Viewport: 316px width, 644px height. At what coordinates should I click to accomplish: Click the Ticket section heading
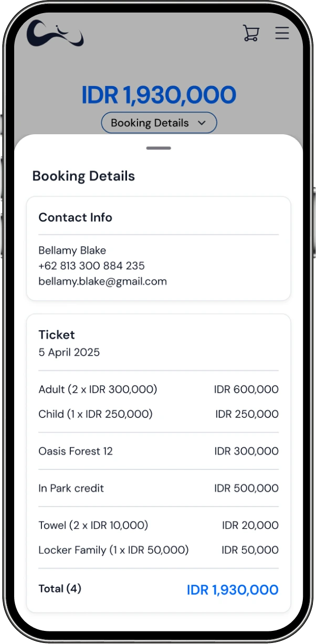[x=57, y=335]
